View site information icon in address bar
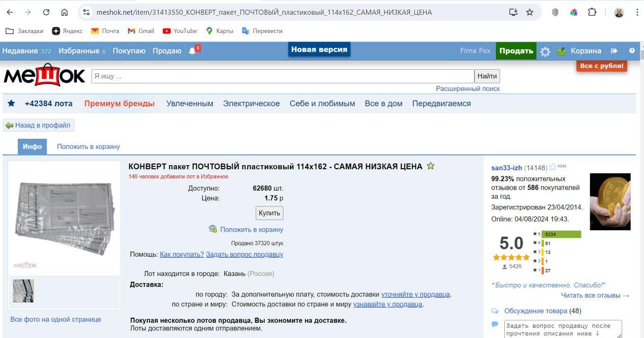This screenshot has height=338, width=644. [x=86, y=12]
